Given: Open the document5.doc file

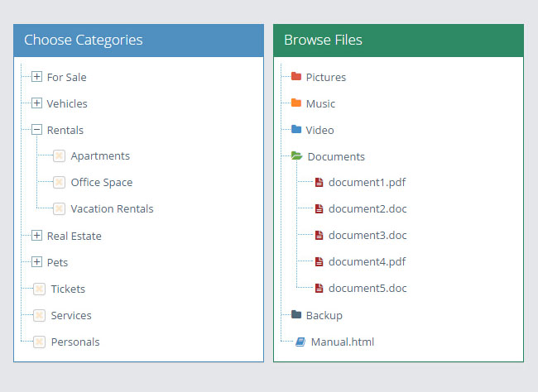Looking at the screenshot, I should (x=367, y=289).
